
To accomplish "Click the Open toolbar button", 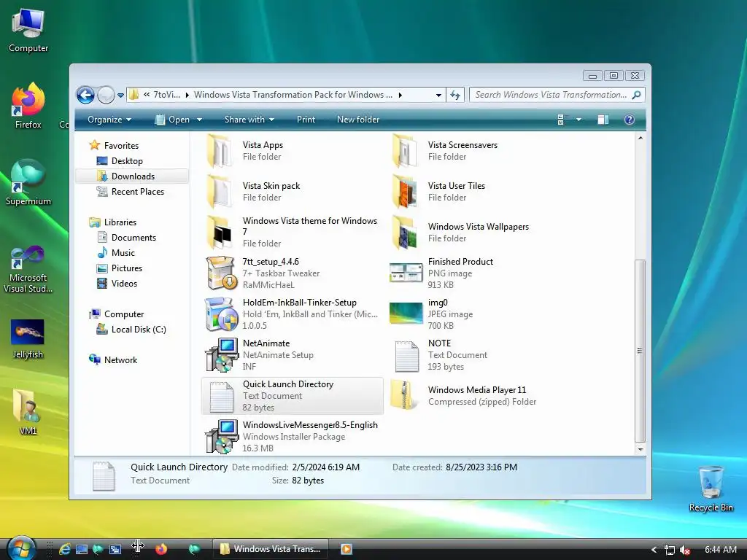I will tap(174, 120).
